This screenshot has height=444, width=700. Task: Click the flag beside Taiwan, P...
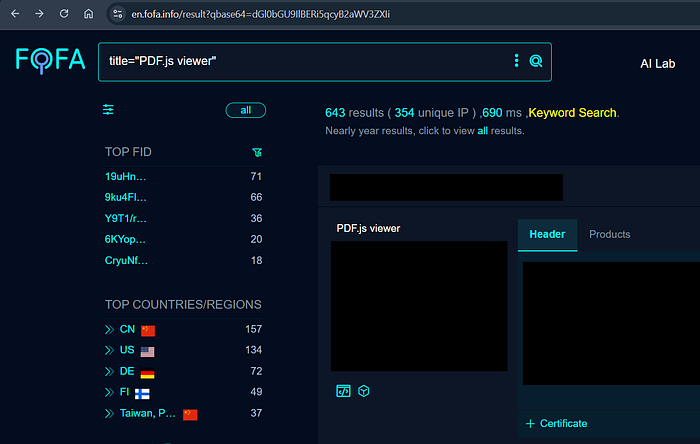click(x=190, y=415)
